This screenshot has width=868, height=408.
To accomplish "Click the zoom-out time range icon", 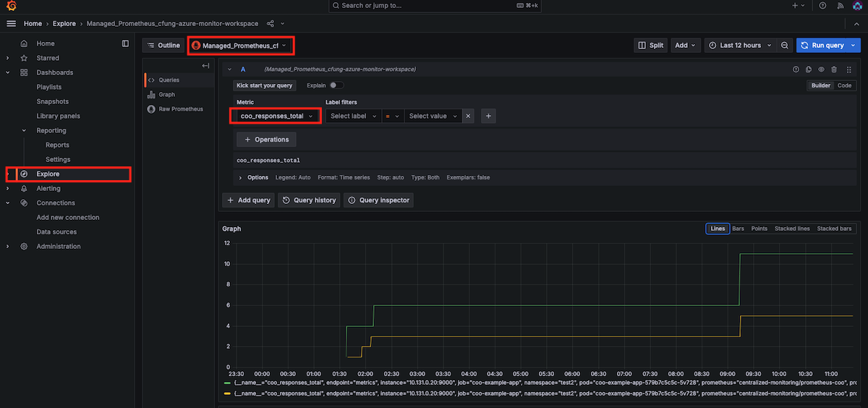I will [x=785, y=46].
